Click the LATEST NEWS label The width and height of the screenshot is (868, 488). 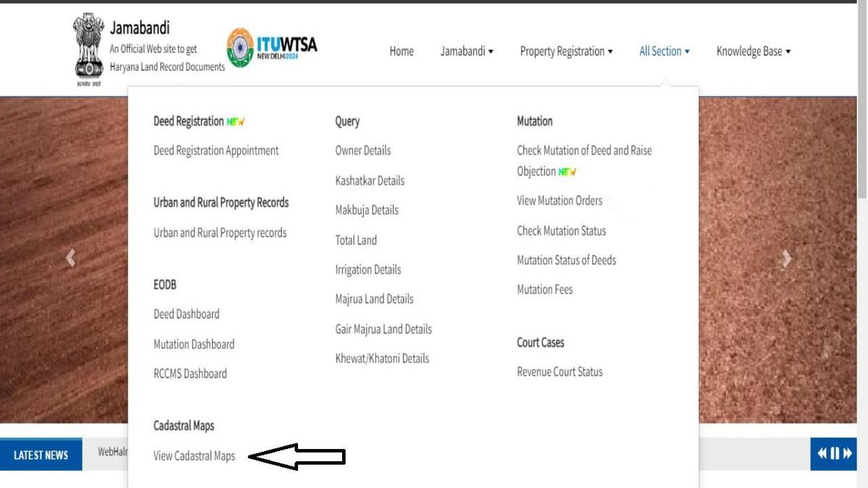tap(41, 454)
